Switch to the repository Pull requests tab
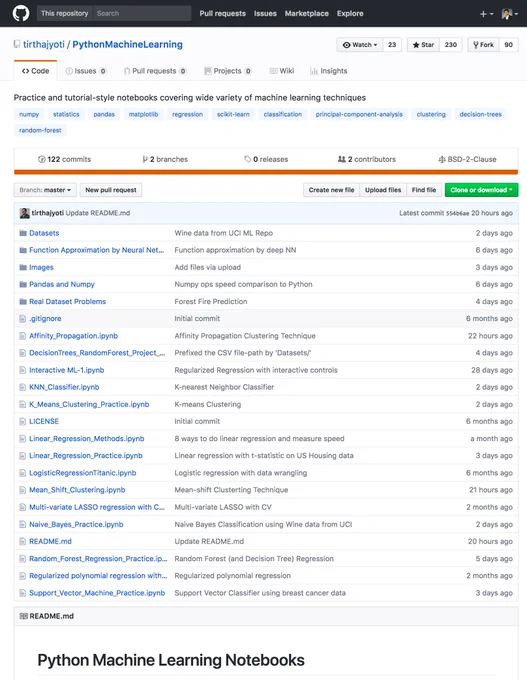The image size is (527, 680). pos(155,71)
